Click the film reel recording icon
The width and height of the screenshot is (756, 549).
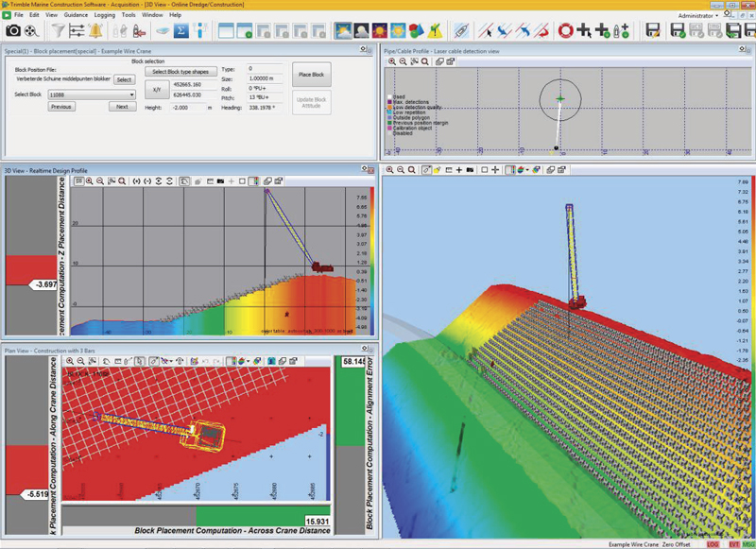pos(31,31)
